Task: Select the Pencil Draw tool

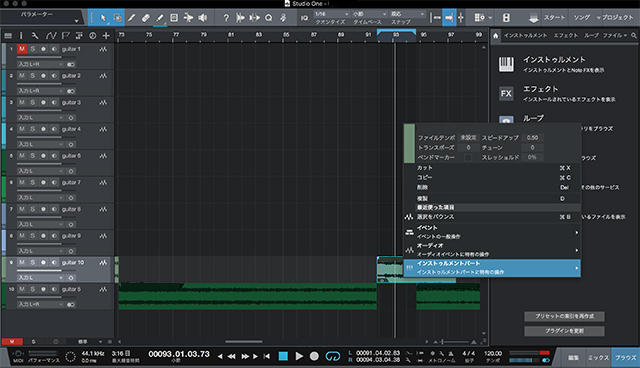Action: 131,18
